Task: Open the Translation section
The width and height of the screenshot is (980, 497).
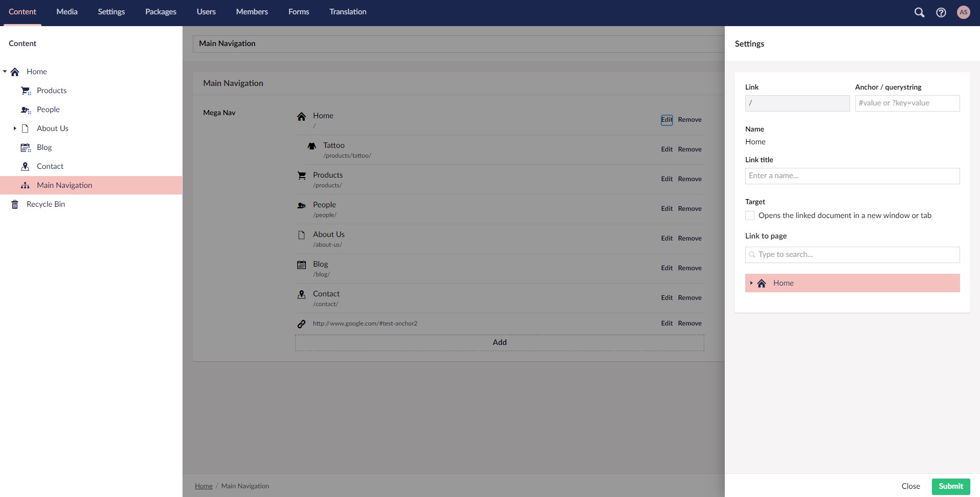Action: 347,12
